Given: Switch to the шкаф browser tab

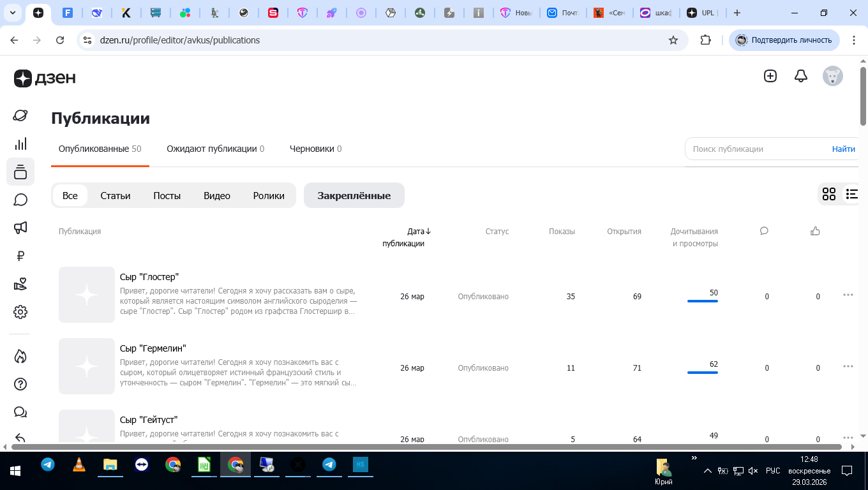Looking at the screenshot, I should click(657, 13).
